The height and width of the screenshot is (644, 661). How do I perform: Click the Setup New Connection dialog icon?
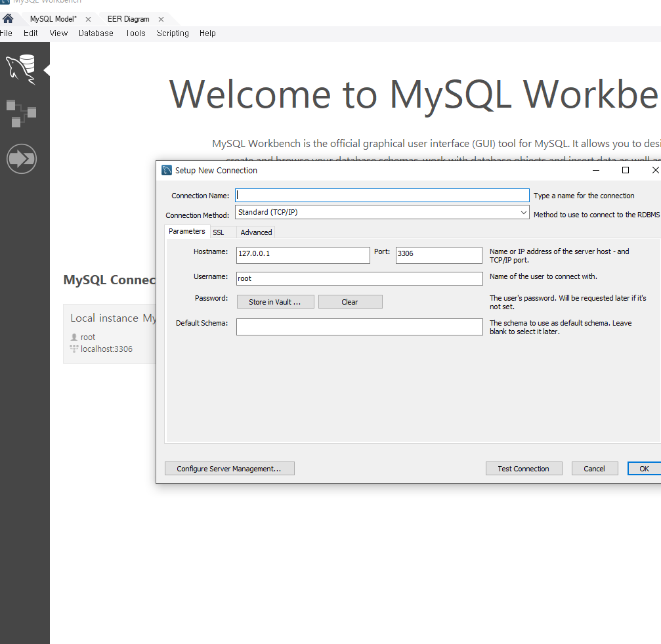(x=167, y=170)
